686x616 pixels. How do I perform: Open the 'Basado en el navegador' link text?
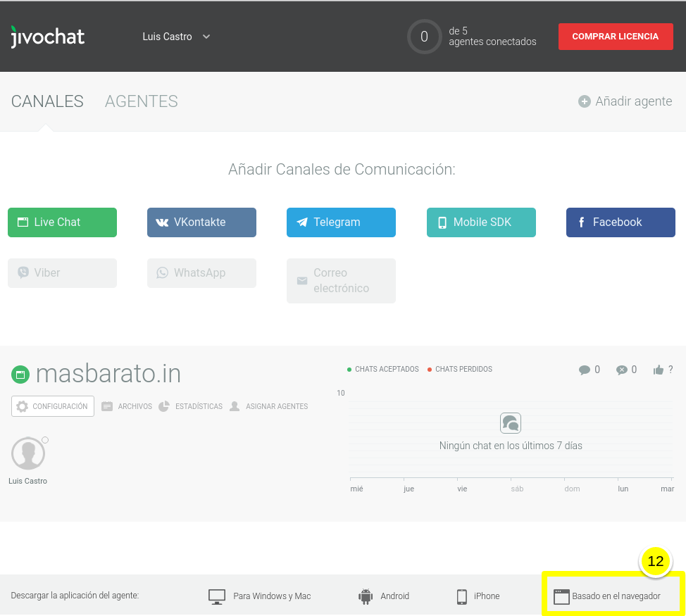coord(616,596)
